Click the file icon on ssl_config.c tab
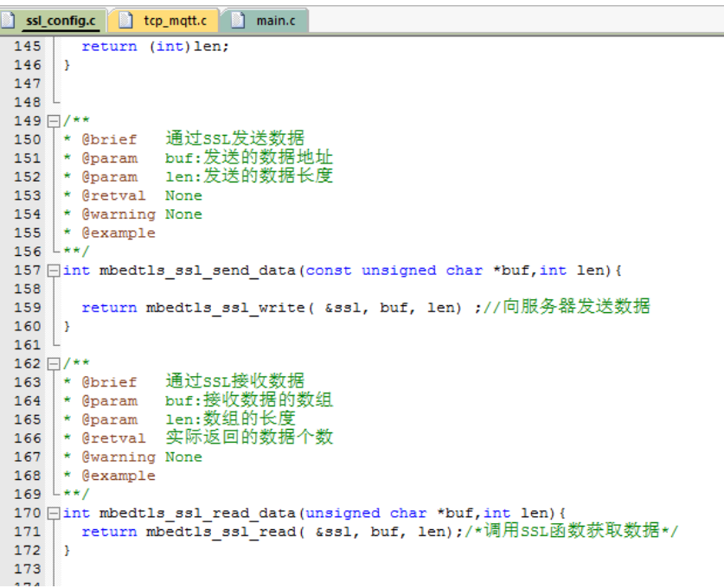 [14, 20]
